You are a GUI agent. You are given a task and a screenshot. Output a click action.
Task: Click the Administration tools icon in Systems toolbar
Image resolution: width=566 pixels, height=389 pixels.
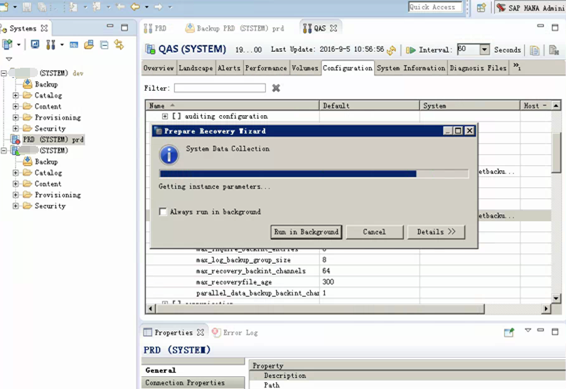tap(51, 44)
